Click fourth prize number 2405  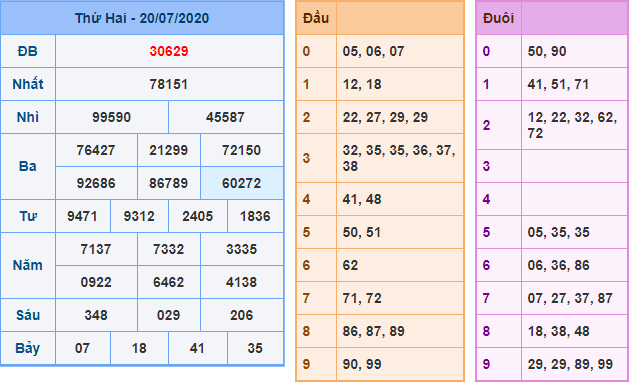(x=197, y=216)
